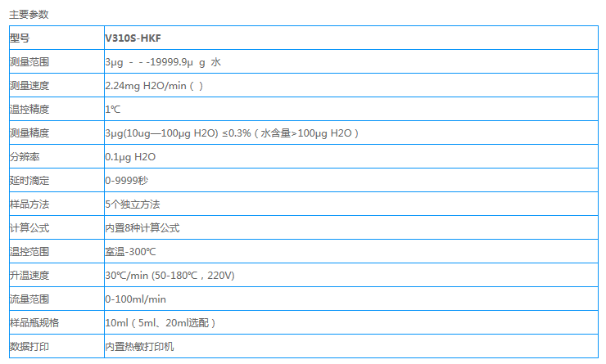The width and height of the screenshot is (606, 364).
Task: Select the 0.1μg H2O resolution value
Action: click(130, 156)
